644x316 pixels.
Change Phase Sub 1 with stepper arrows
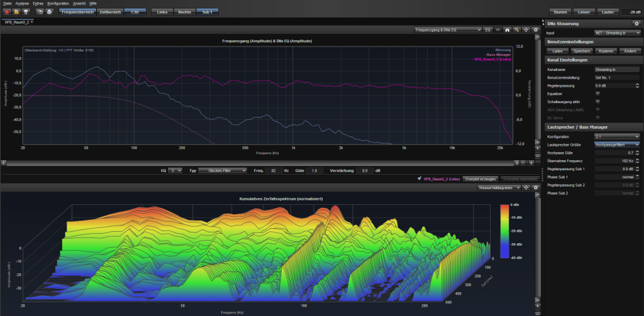637,177
